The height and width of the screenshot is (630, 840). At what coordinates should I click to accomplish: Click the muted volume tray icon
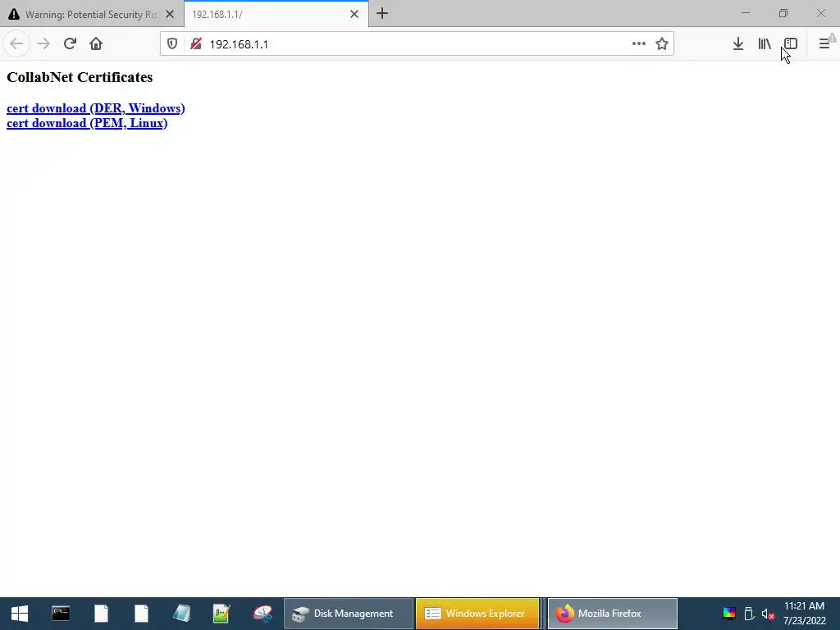click(x=768, y=614)
